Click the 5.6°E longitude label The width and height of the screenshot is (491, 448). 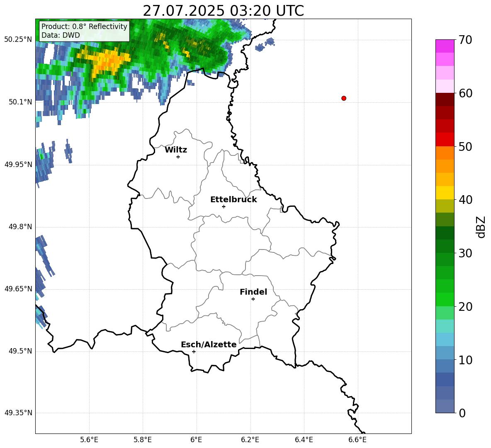click(x=89, y=440)
